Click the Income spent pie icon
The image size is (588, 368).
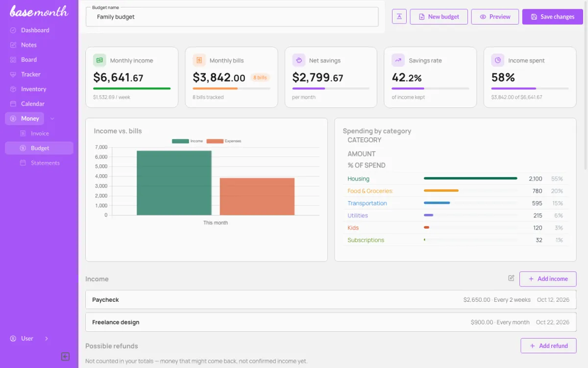click(498, 60)
